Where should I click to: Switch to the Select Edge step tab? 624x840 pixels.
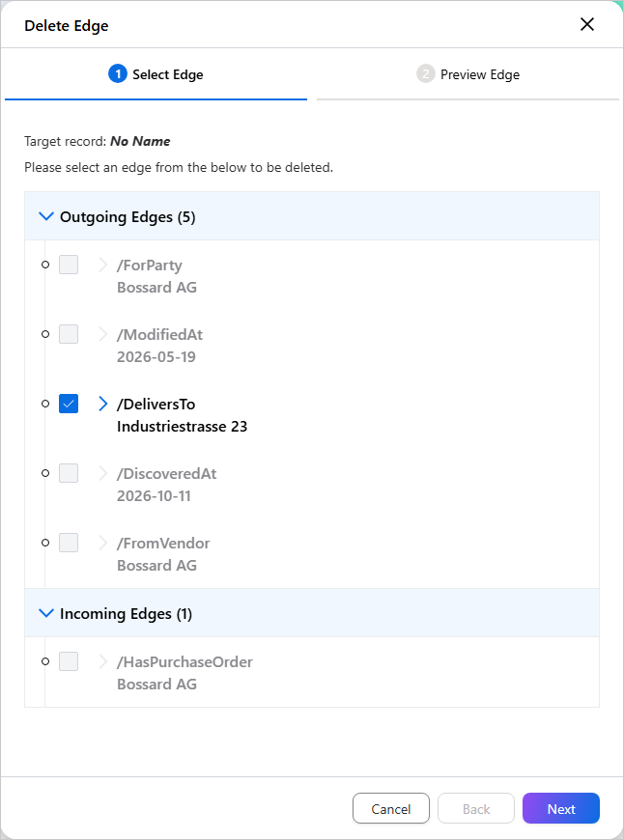coord(156,74)
